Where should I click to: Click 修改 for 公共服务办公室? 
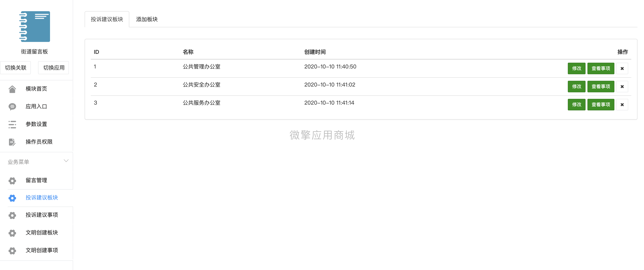point(576,104)
